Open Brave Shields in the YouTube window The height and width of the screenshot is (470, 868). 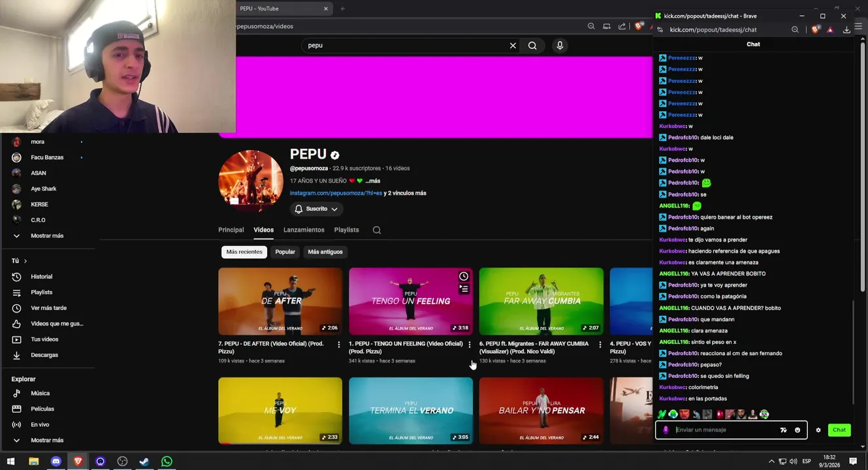(x=639, y=26)
